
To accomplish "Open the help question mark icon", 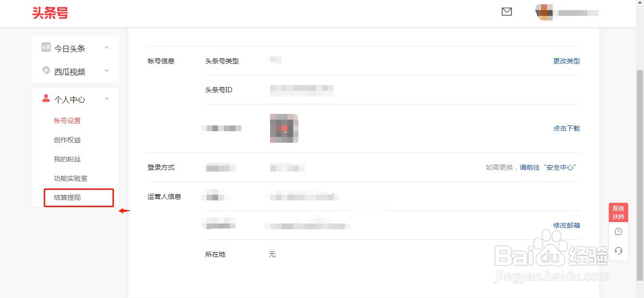I will [x=619, y=232].
